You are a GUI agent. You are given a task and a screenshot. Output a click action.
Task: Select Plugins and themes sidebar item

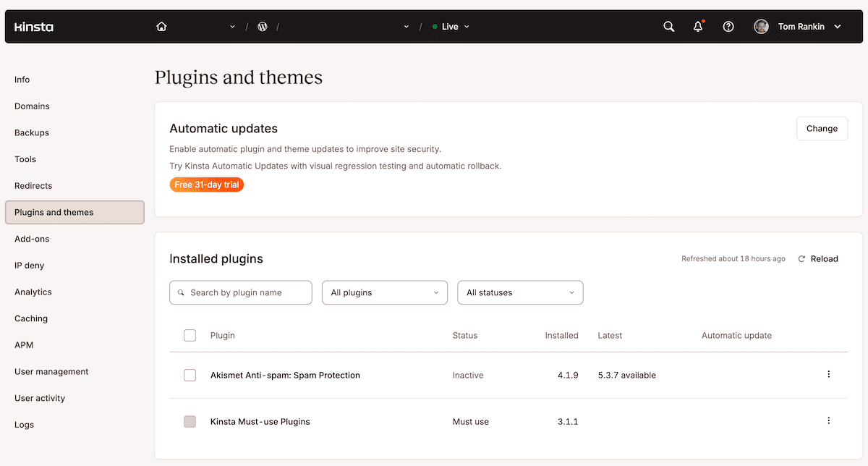pyautogui.click(x=75, y=212)
